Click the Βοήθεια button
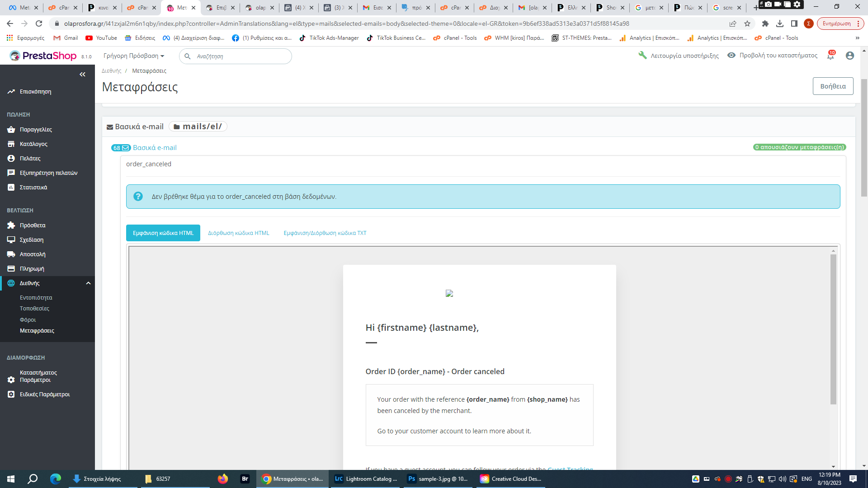The image size is (868, 488). [x=833, y=86]
